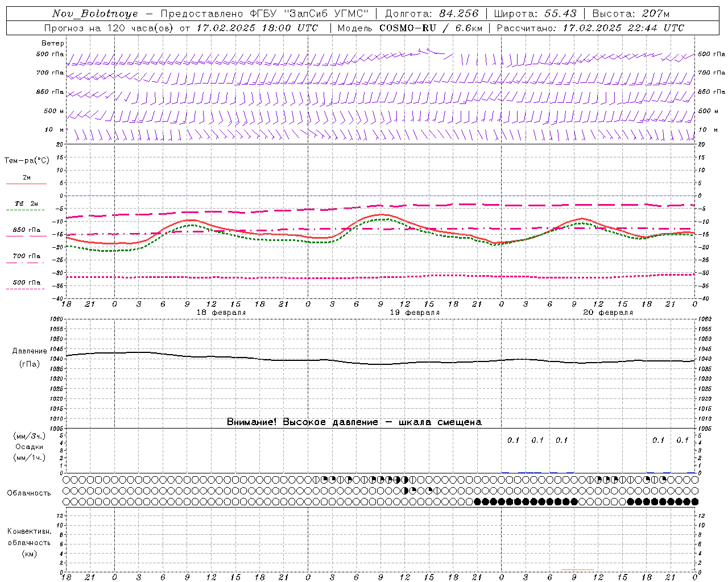Screen dimensions: 728x582
Task: Click the '500 м' wind level label on left
Action: (54, 111)
